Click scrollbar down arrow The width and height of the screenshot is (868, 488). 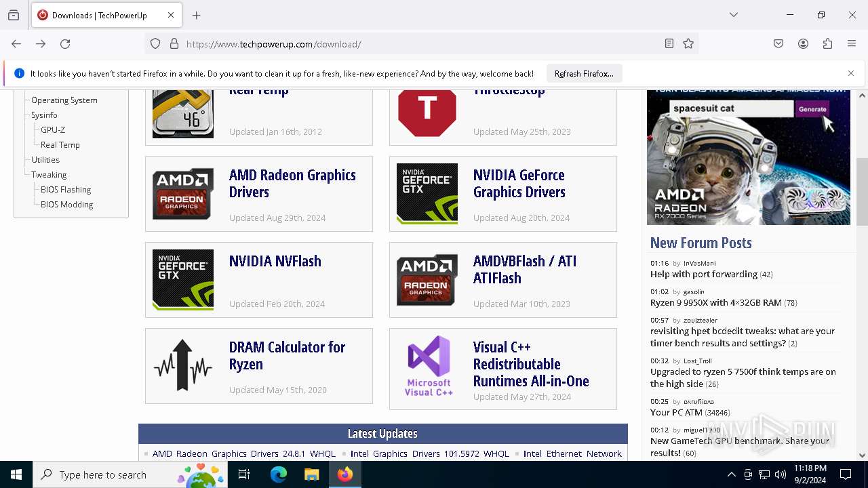coord(862,455)
